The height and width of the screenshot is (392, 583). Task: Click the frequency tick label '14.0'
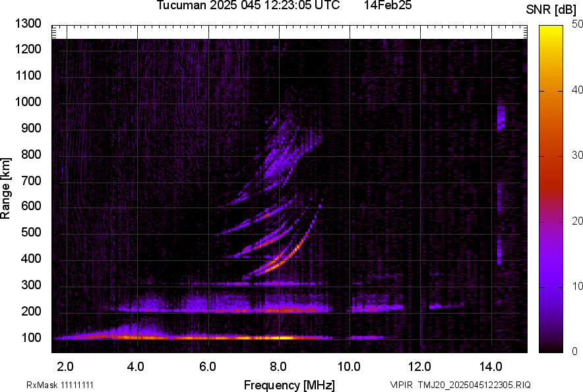(491, 367)
